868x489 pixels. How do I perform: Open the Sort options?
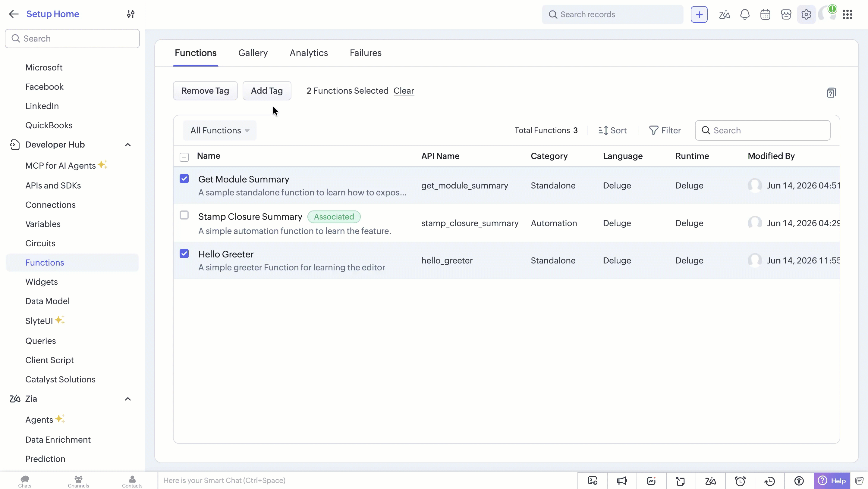[612, 130]
